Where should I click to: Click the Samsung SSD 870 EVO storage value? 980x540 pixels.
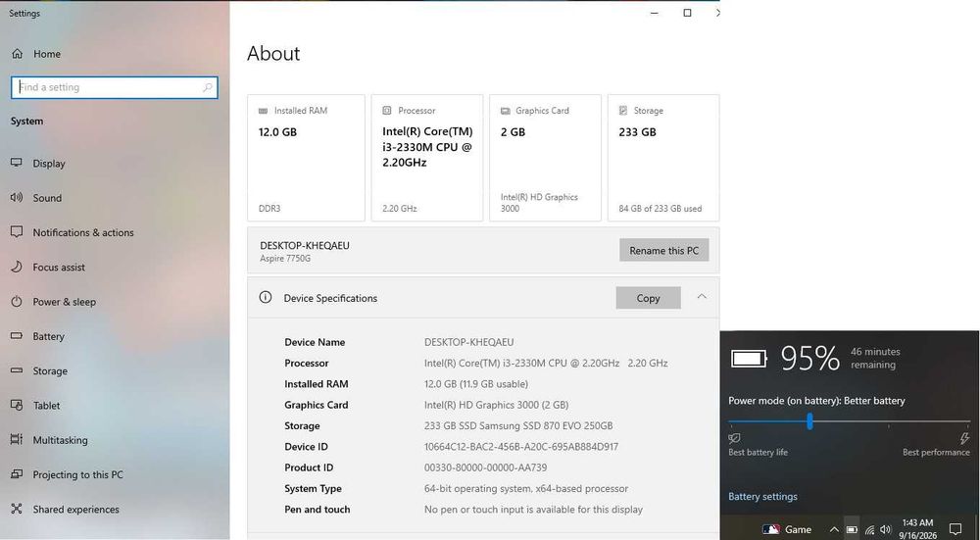click(x=518, y=425)
